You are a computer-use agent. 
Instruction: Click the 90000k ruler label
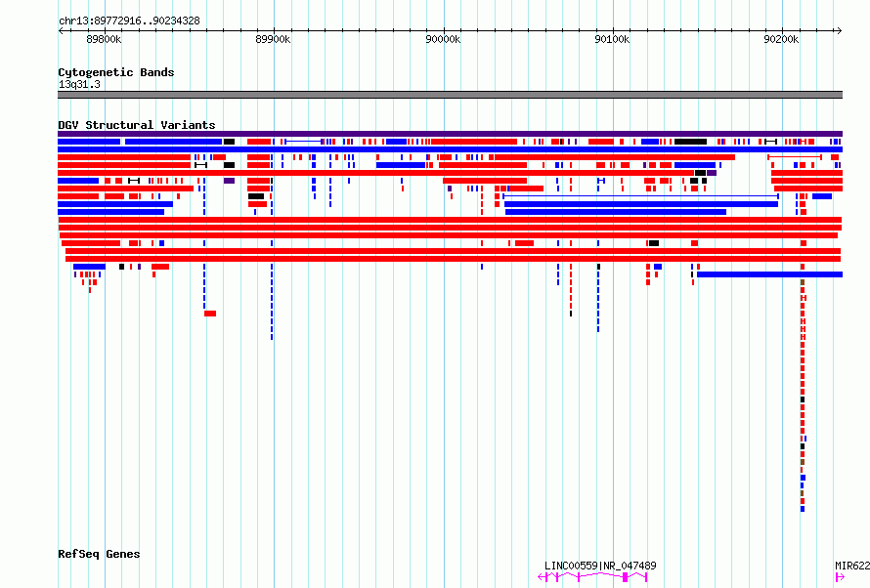(443, 39)
